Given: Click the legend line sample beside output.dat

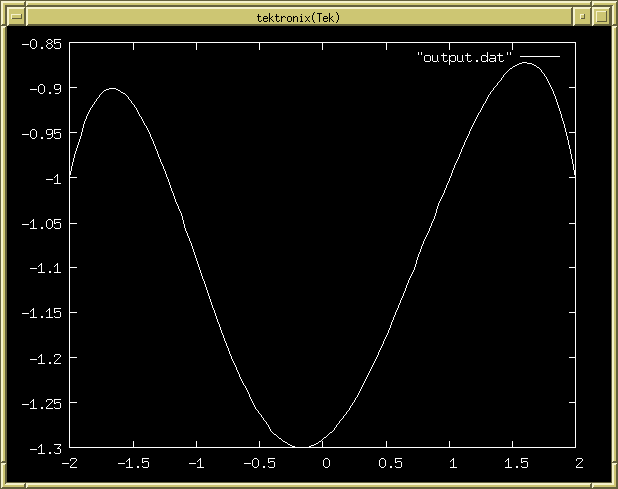Looking at the screenshot, I should 539,59.
